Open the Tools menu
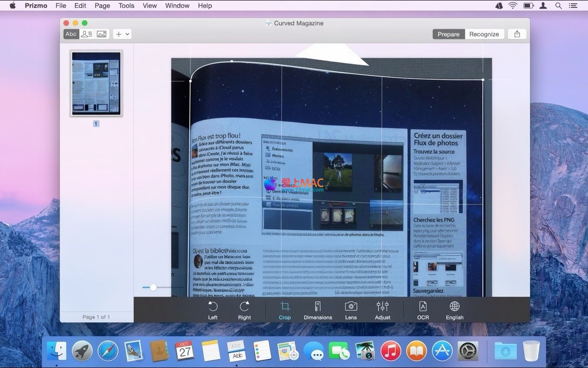 (x=126, y=6)
